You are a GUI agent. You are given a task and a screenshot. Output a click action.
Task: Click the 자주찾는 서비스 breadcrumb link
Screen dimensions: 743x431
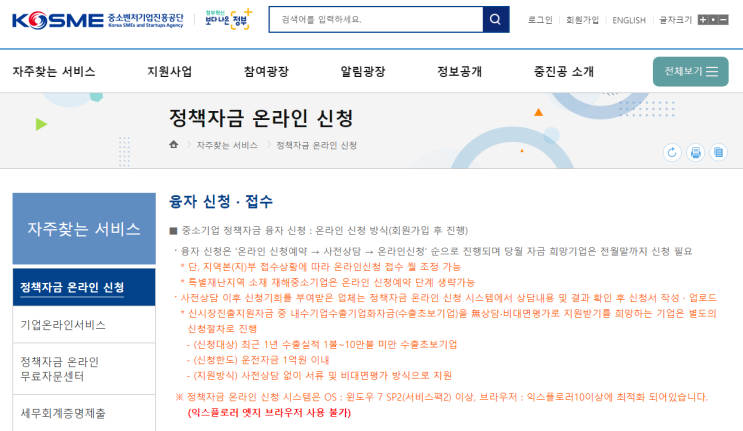[227, 145]
